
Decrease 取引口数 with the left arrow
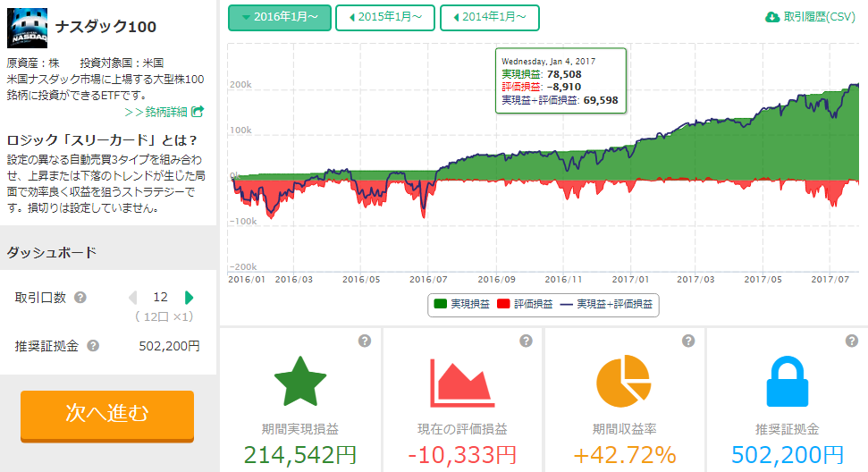[x=133, y=298]
